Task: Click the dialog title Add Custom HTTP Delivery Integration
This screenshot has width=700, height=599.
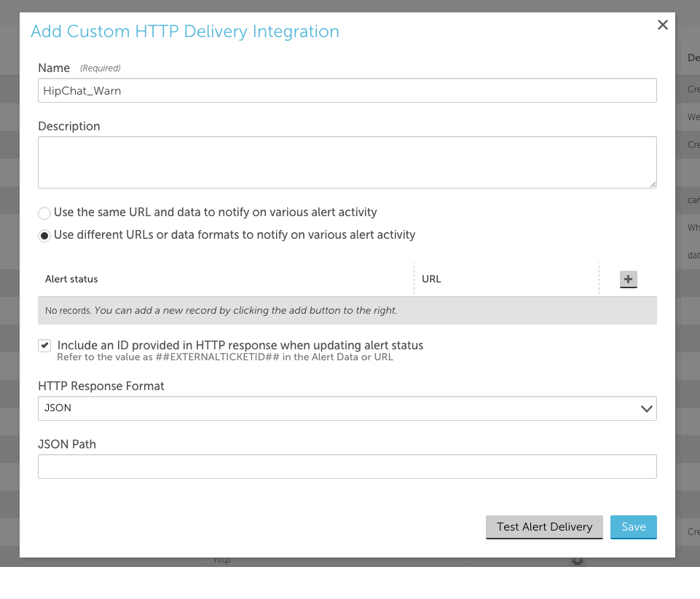Action: click(184, 31)
